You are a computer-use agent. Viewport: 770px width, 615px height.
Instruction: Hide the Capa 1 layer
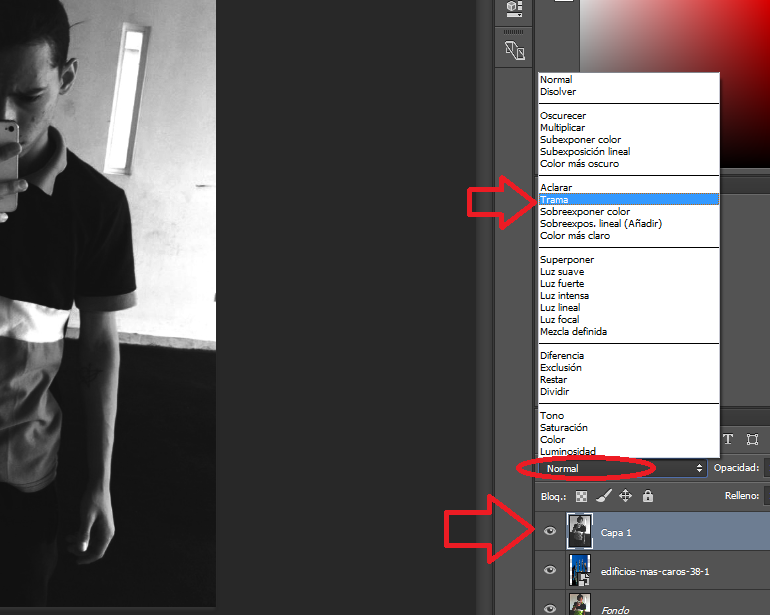(550, 531)
